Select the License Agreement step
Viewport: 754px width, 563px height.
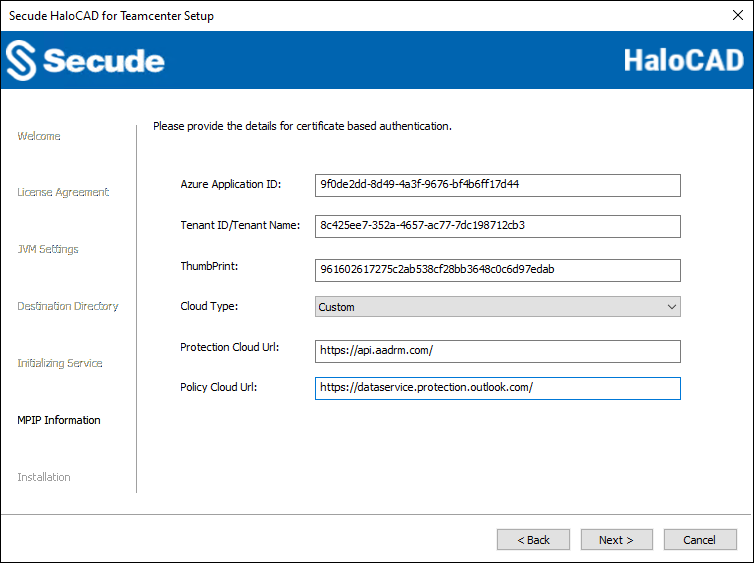tap(63, 192)
